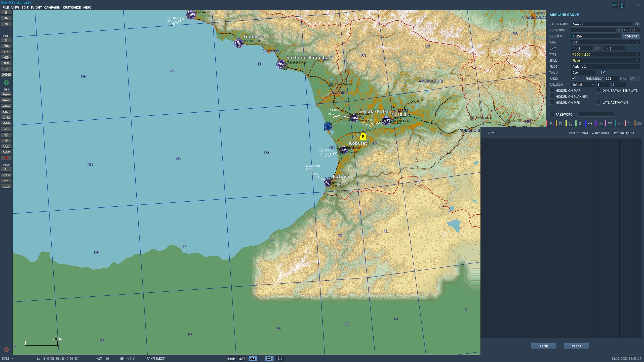Open the route tab with waypoint icon
644x362 pixels.
coord(551,124)
